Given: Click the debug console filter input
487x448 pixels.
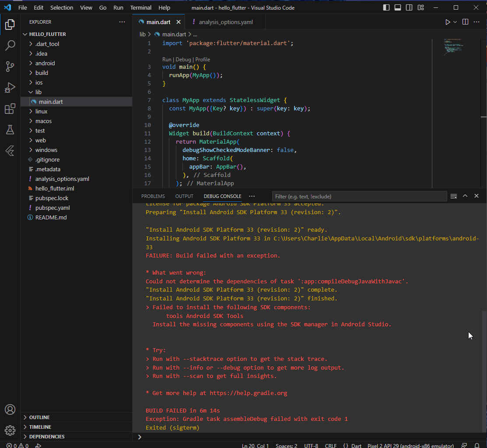Looking at the screenshot, I should (359, 196).
